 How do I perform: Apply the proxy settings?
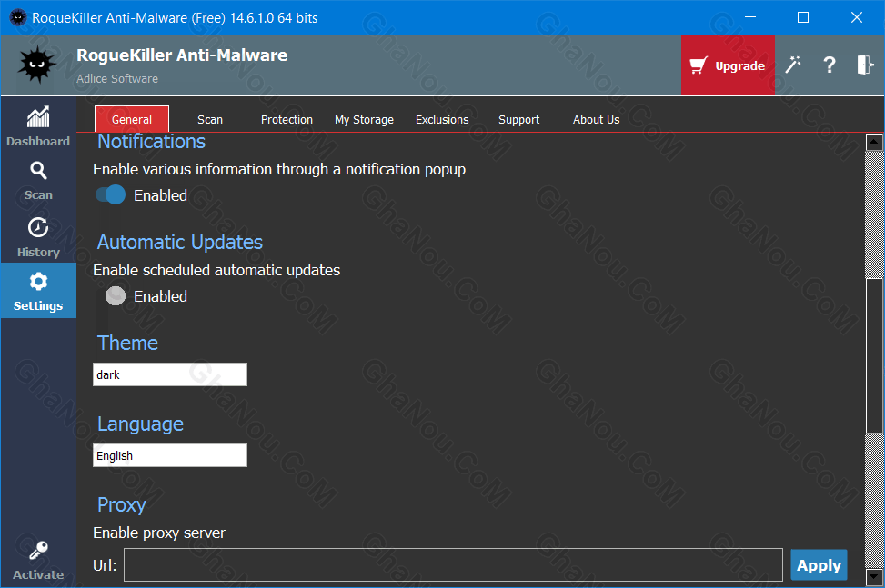coord(819,565)
